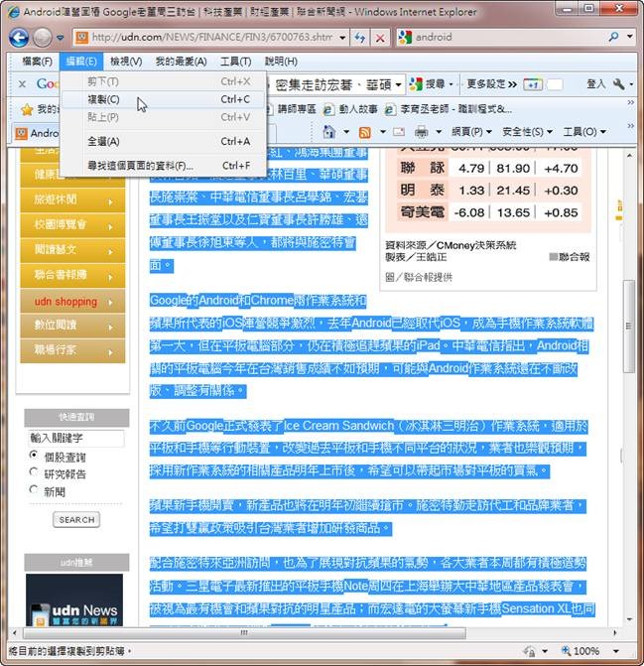
Task: Open the 說明(H) menu
Action: point(281,62)
